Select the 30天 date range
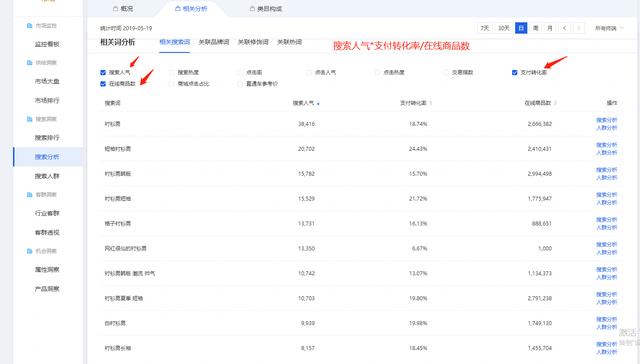This screenshot has width=640, height=364. coord(504,28)
